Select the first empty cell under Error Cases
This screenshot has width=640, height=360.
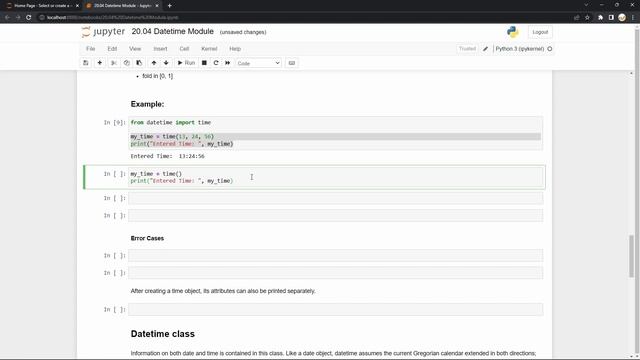click(336, 256)
